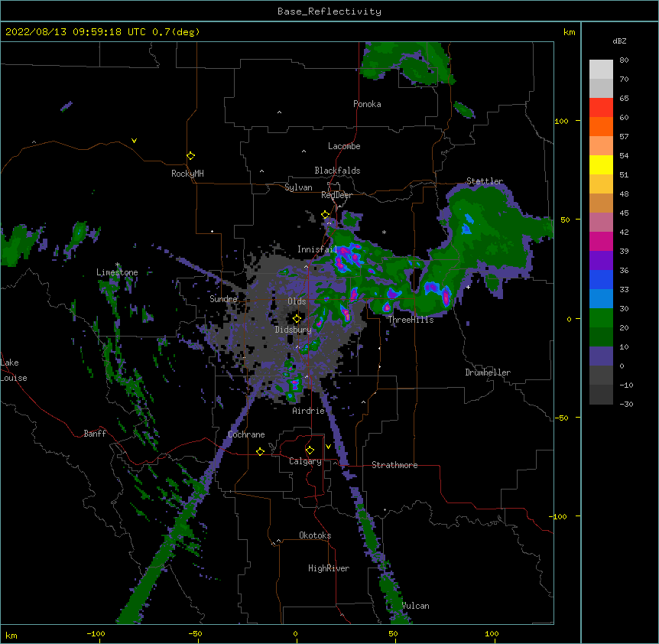Click the Sundre town label

pos(223,299)
